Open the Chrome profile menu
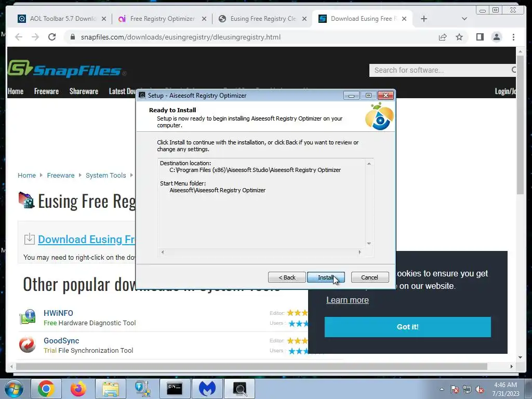The image size is (532, 399). pyautogui.click(x=496, y=37)
